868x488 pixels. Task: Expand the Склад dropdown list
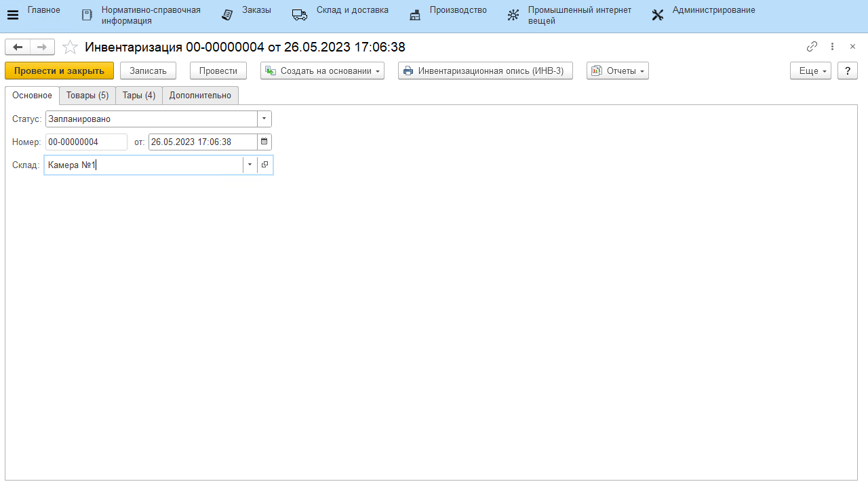[x=250, y=165]
